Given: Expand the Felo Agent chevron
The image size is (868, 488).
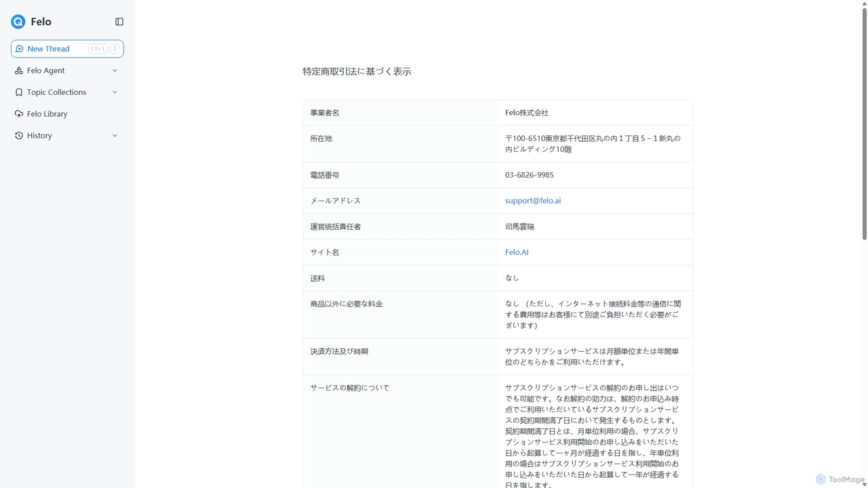Looking at the screenshot, I should tap(115, 70).
